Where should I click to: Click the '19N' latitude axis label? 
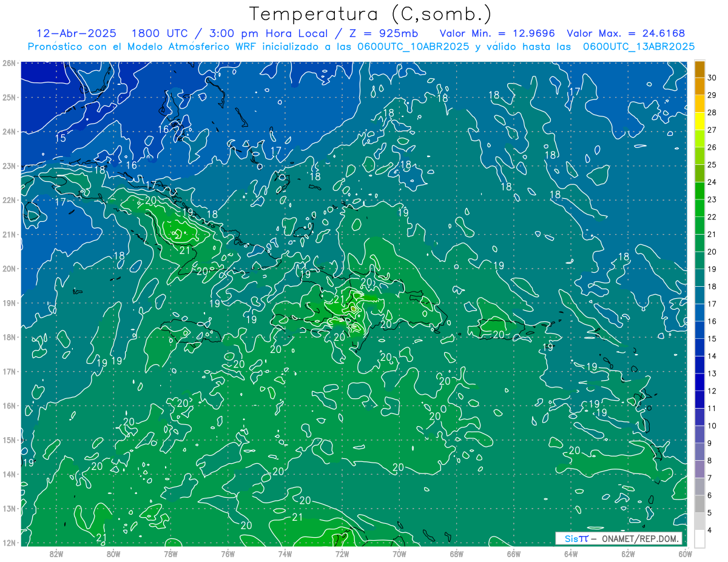(x=8, y=303)
